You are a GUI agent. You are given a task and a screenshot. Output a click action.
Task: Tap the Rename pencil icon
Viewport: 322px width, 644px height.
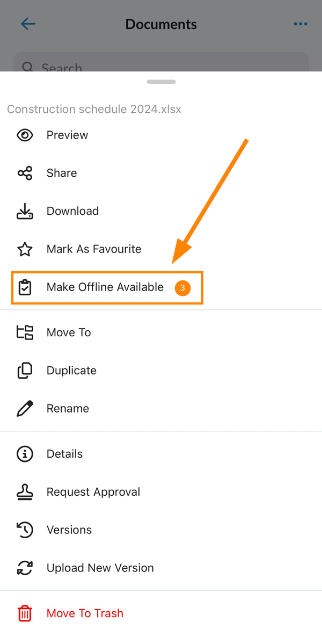pos(25,409)
